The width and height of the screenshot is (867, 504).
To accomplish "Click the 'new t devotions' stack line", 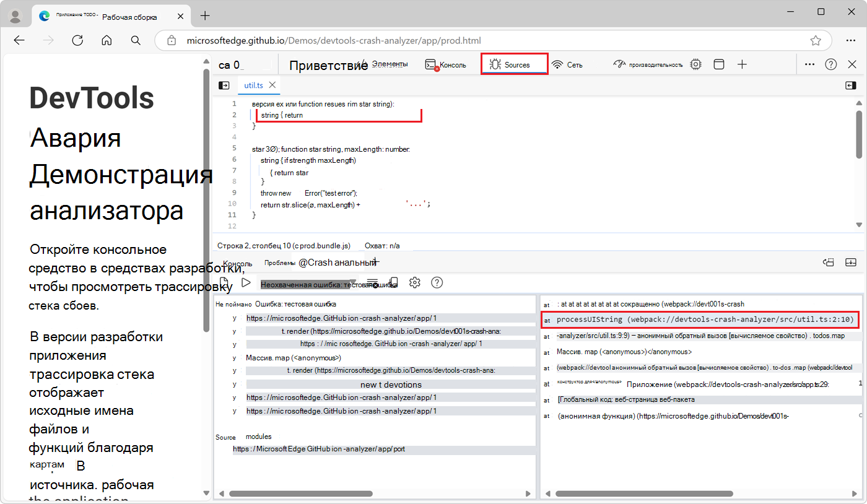I will pos(391,385).
